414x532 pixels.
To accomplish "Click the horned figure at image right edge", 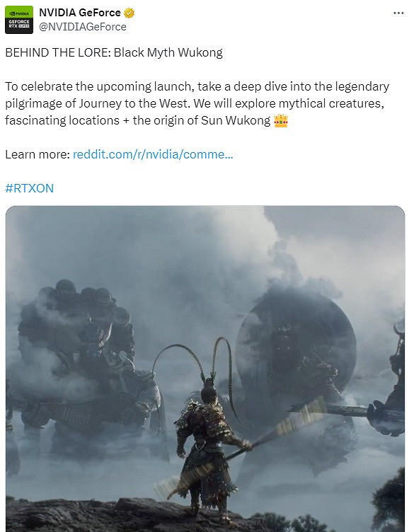I will pyautogui.click(x=390, y=383).
